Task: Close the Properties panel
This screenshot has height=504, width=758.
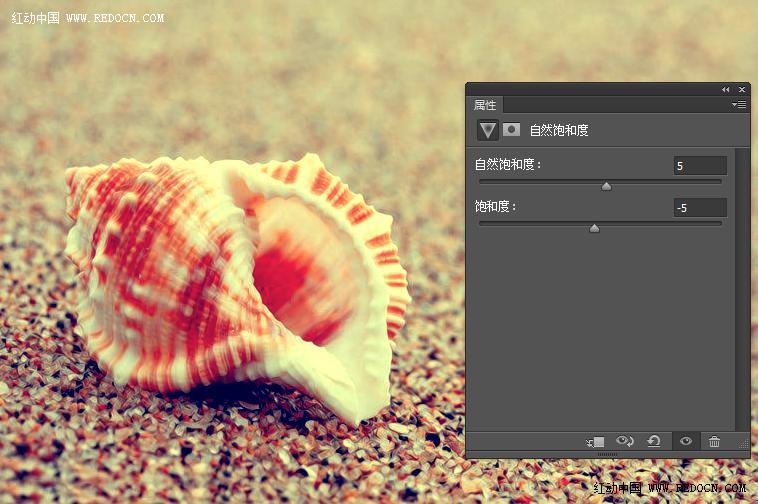Action: [742, 89]
